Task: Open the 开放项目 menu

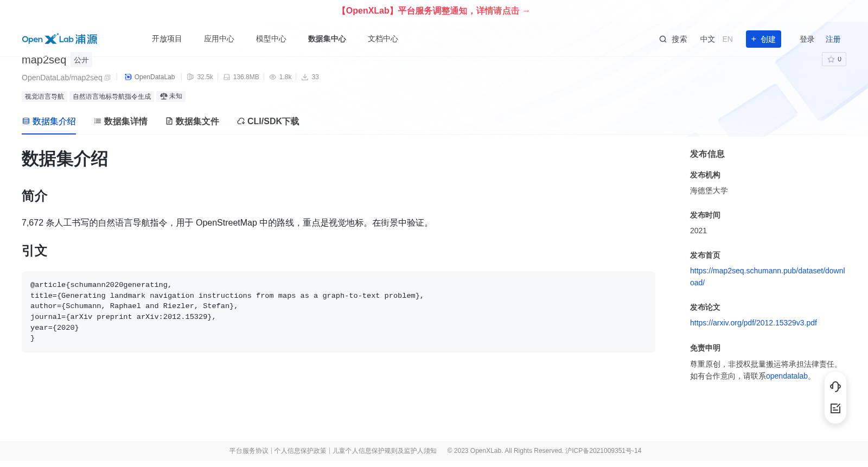Action: [x=167, y=39]
